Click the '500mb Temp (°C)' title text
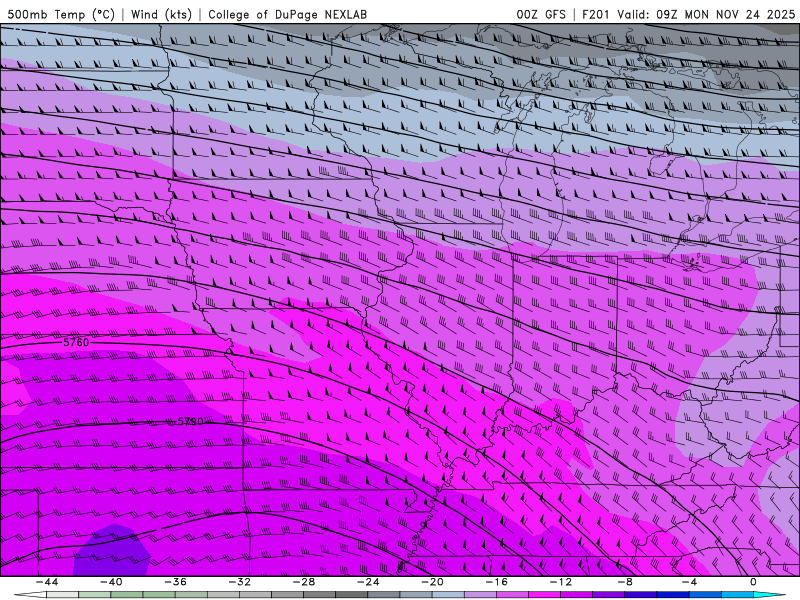 [x=61, y=14]
